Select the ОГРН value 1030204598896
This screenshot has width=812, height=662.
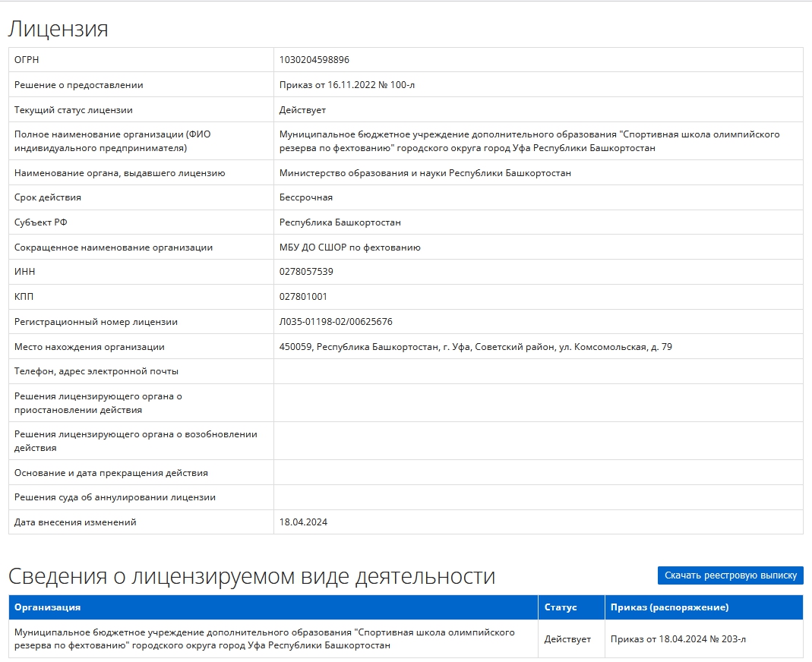coord(314,59)
